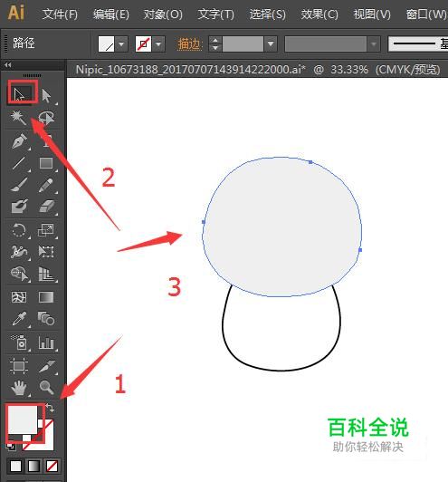This screenshot has width=448, height=482.
Task: Open the stroke color dropdown arrow
Action: point(158,44)
